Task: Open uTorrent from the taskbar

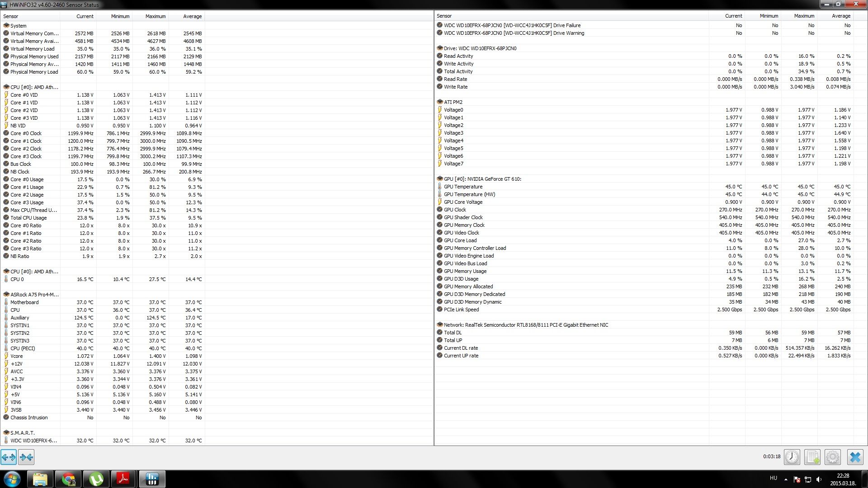Action: click(x=96, y=479)
